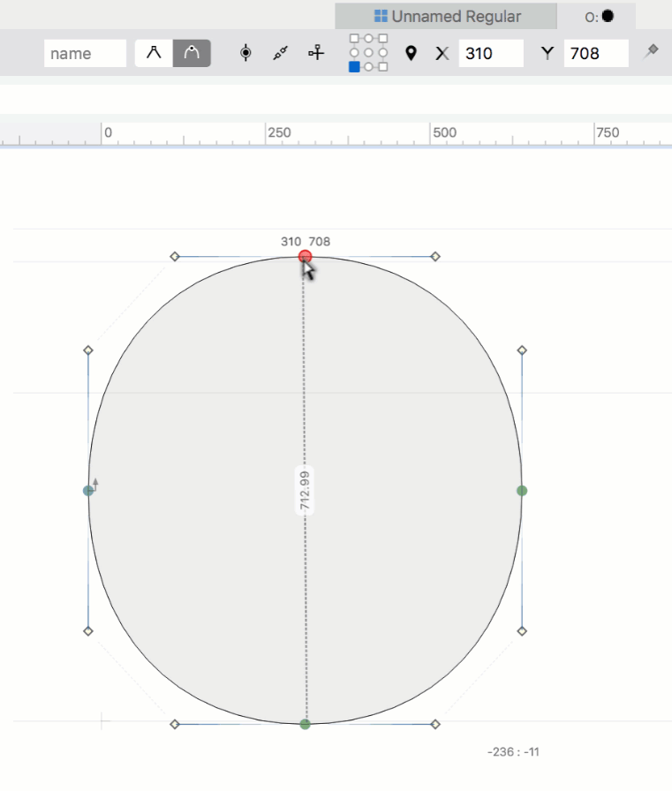Click the circled node icon in toolbar
The width and height of the screenshot is (672, 791).
(x=245, y=52)
